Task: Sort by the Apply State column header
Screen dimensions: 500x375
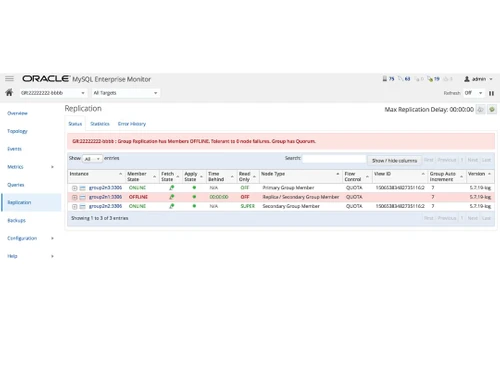Action: coord(194,176)
